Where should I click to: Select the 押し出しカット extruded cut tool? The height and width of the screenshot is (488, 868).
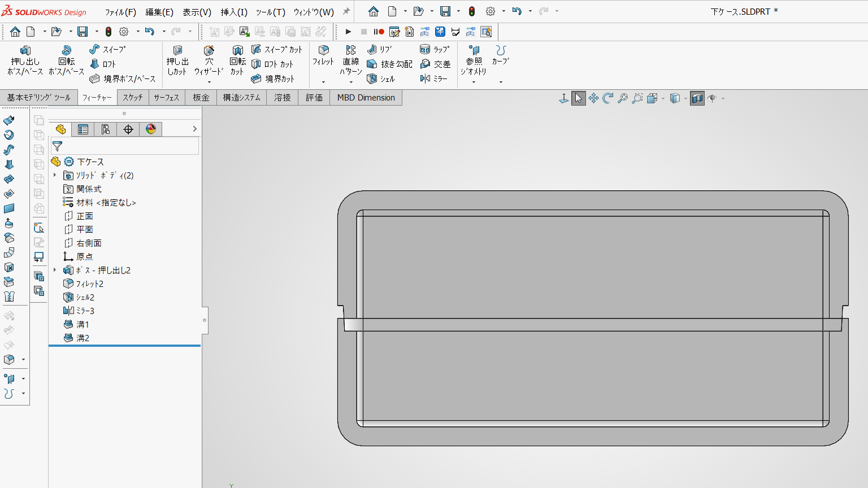coord(177,60)
